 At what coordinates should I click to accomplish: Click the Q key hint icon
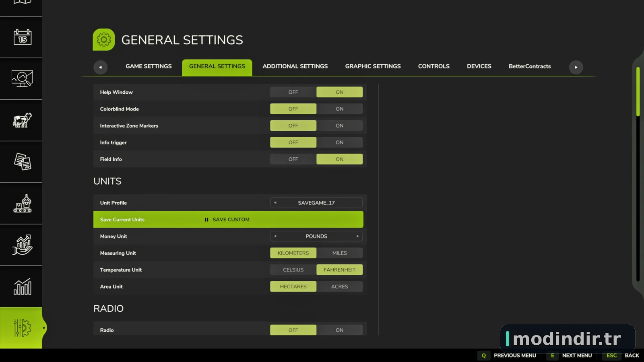tap(483, 356)
